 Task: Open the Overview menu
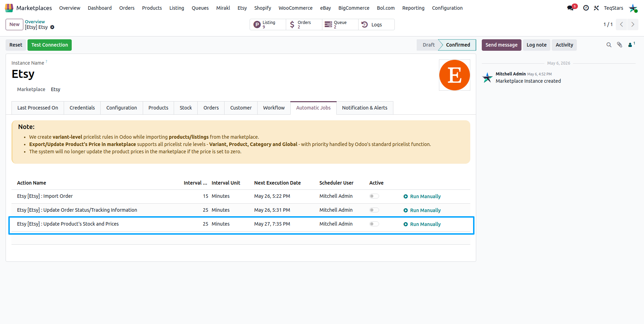70,8
